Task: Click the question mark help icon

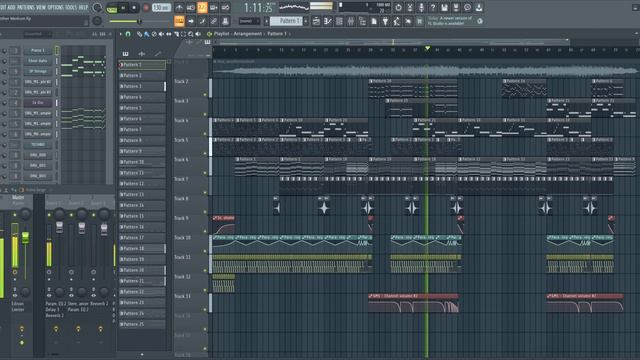Action: click(433, 7)
